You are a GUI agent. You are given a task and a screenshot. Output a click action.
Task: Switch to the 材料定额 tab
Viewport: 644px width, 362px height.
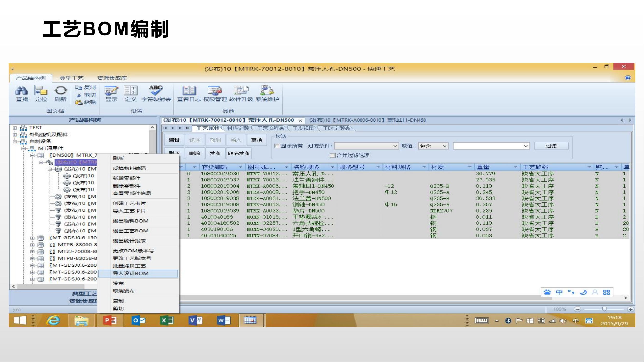click(x=238, y=128)
